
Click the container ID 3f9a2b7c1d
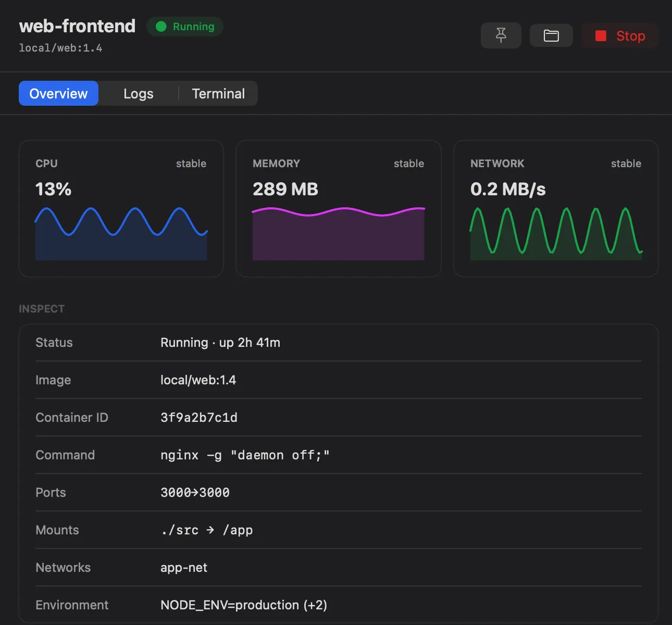pos(199,417)
